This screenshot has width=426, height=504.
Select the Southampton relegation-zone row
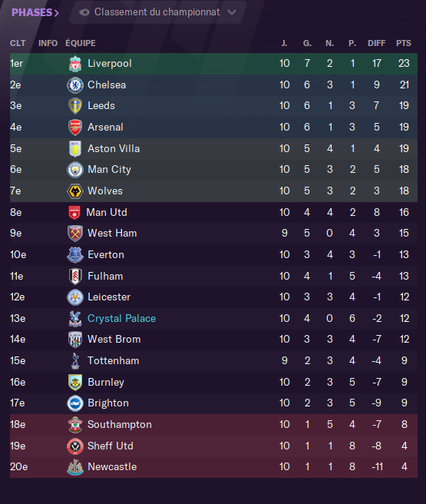213,425
